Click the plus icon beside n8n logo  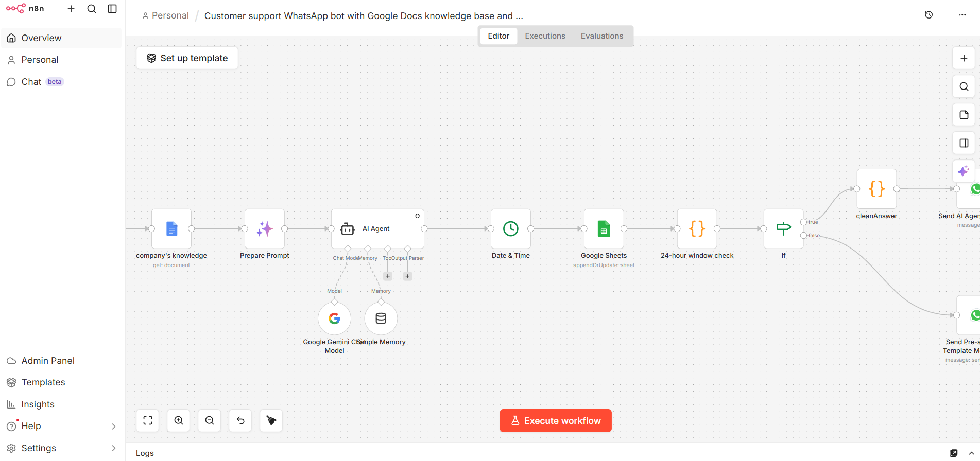tap(71, 9)
